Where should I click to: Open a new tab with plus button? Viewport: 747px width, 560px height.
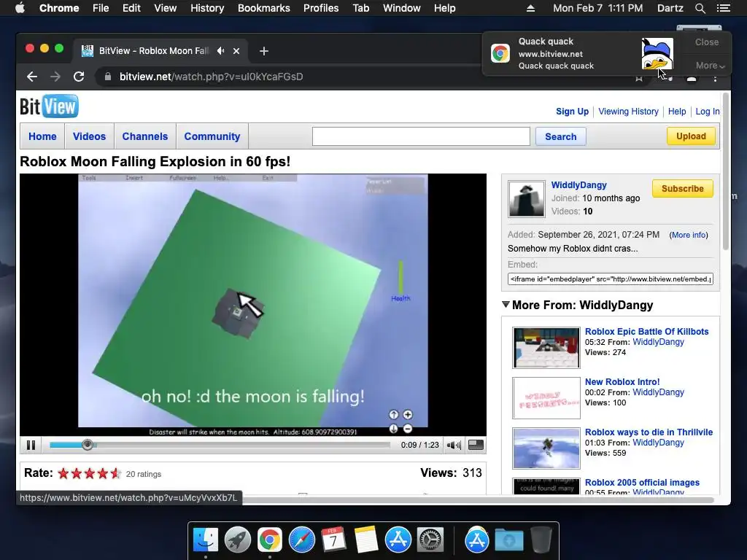264,51
